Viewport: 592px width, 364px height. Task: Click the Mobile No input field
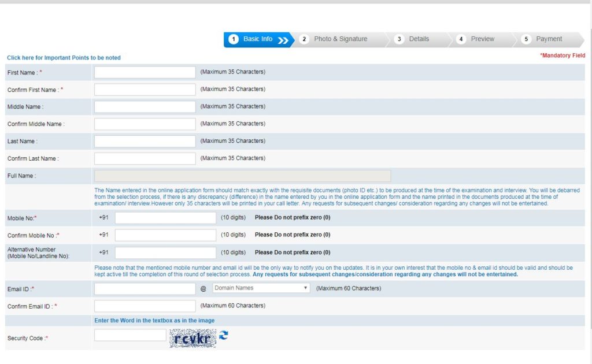pyautogui.click(x=165, y=218)
